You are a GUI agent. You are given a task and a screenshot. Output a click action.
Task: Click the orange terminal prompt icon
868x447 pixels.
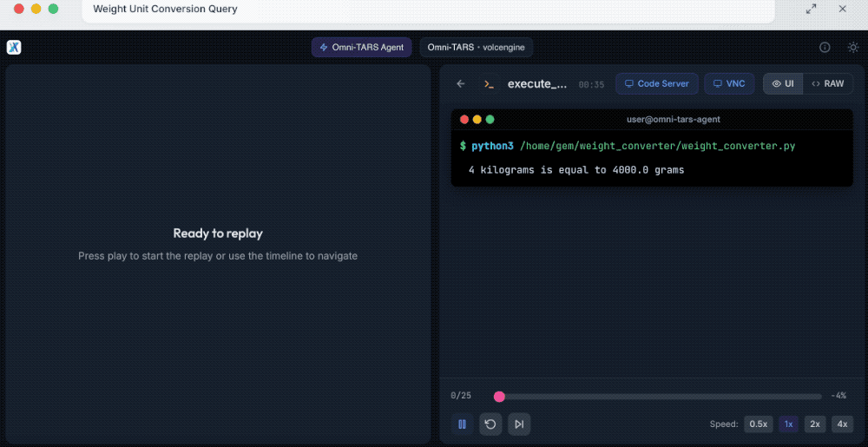pyautogui.click(x=489, y=84)
